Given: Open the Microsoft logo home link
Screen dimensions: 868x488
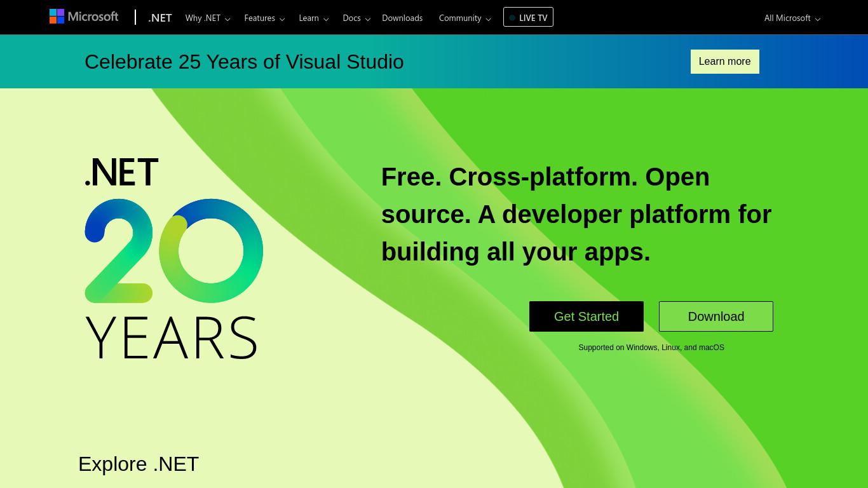Looking at the screenshot, I should point(84,17).
